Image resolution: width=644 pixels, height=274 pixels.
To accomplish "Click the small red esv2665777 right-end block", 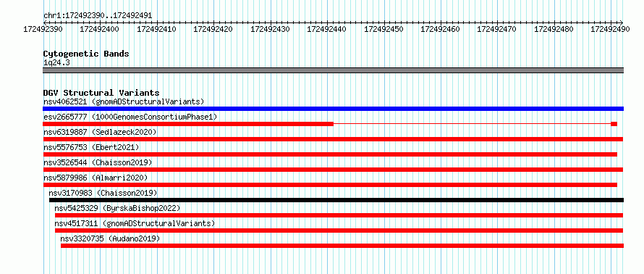I will pos(614,124).
